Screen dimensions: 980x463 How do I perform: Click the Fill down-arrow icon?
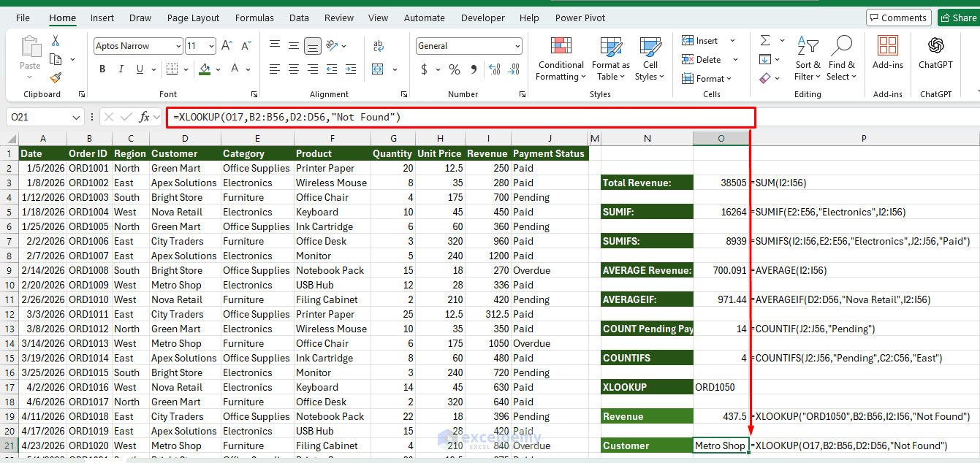pos(765,59)
